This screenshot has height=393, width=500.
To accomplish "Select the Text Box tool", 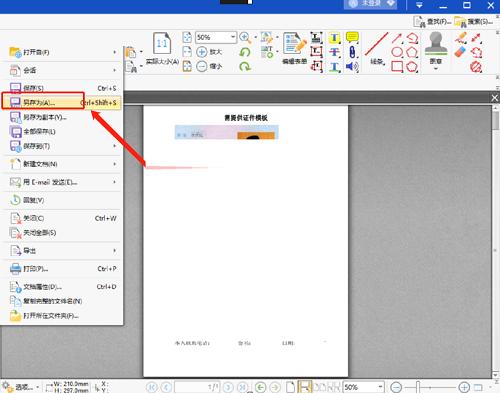I will [317, 52].
